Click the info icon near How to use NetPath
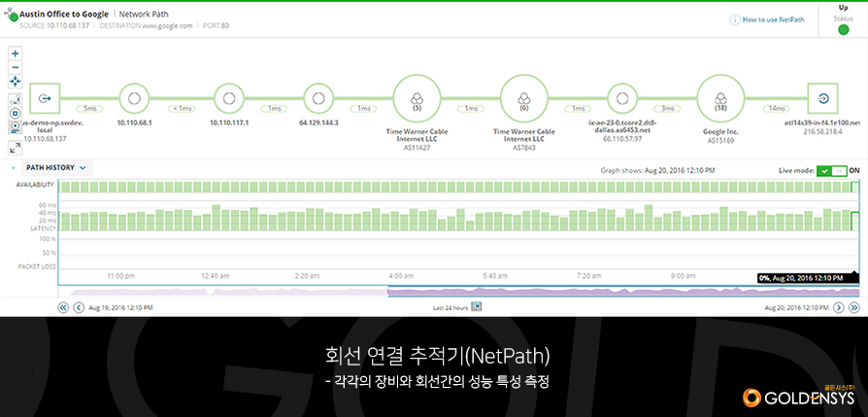This screenshot has height=417, width=868. [735, 19]
